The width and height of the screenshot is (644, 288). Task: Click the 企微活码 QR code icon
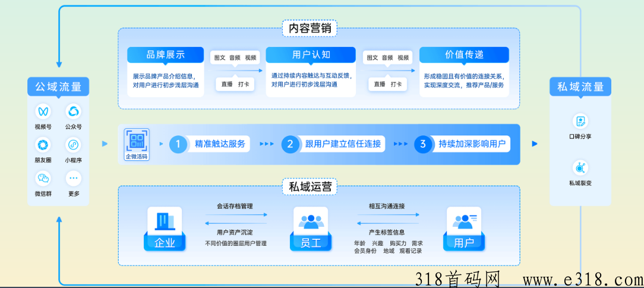(137, 141)
